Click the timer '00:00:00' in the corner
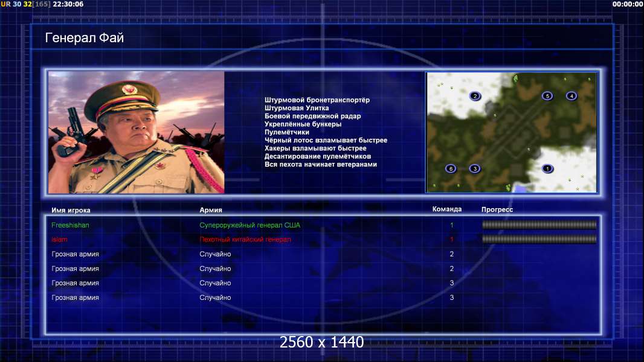Viewport: 644px width, 362px height. tap(627, 4)
